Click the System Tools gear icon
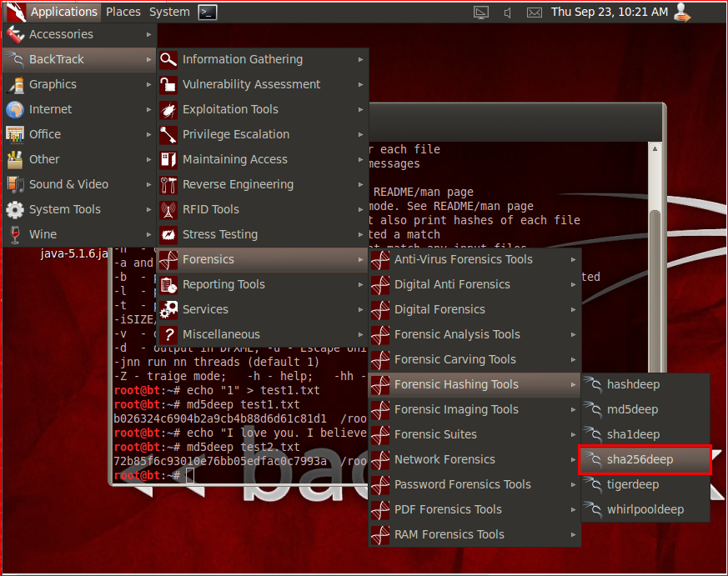 pos(15,209)
